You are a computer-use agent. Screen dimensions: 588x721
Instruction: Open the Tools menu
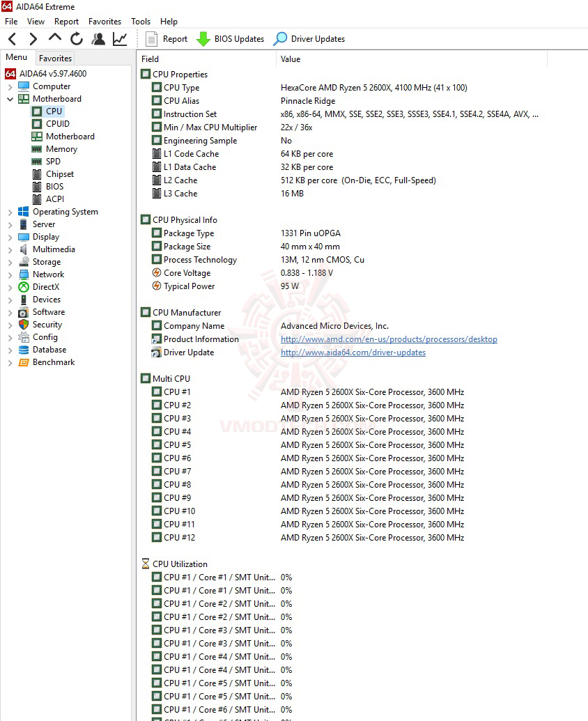pyautogui.click(x=141, y=22)
